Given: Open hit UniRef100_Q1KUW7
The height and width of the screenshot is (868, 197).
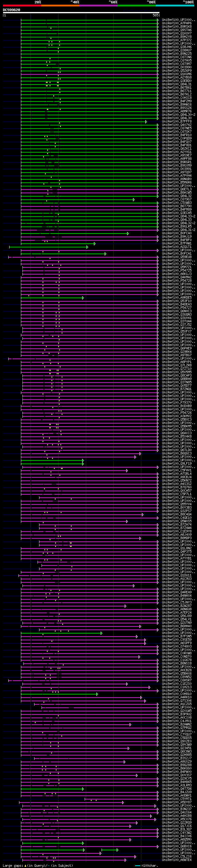Looking at the screenshot, I should 176,33.
